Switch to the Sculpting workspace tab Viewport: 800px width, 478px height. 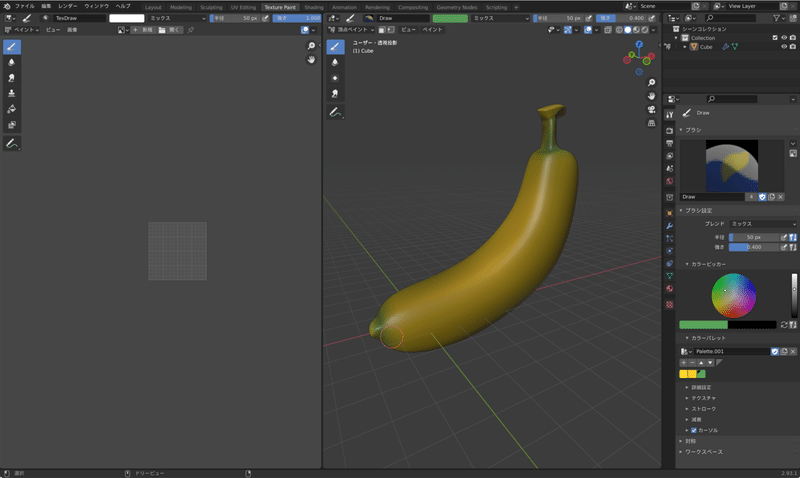(x=211, y=7)
